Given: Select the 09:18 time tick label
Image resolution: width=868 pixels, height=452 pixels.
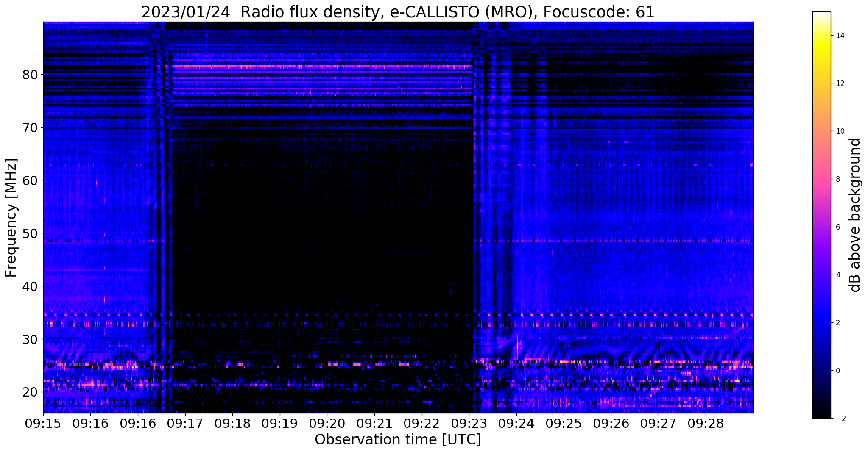Looking at the screenshot, I should [232, 423].
